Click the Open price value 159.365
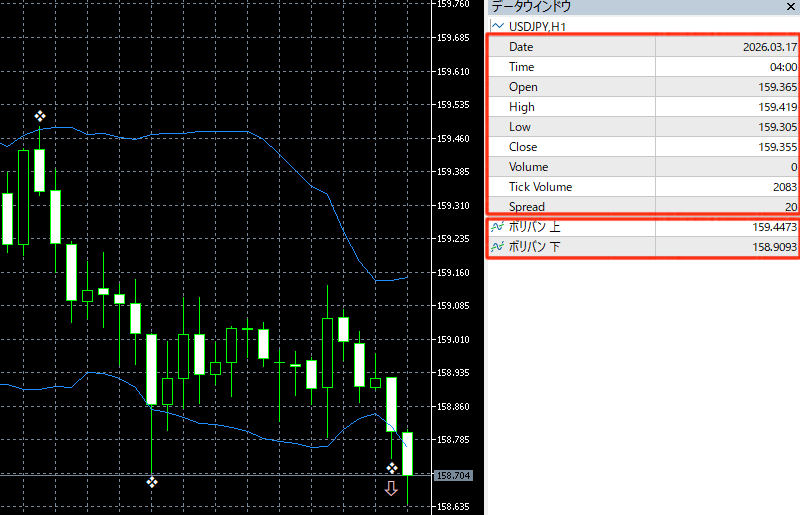Image resolution: width=800 pixels, height=515 pixels. point(777,87)
